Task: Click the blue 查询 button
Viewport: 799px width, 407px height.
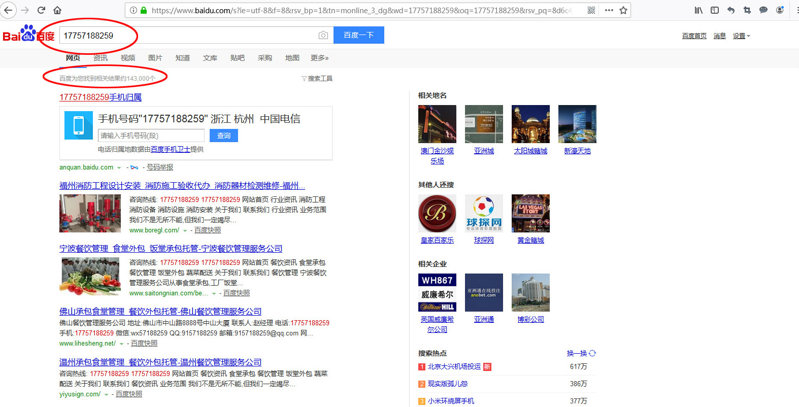Action: (x=224, y=135)
